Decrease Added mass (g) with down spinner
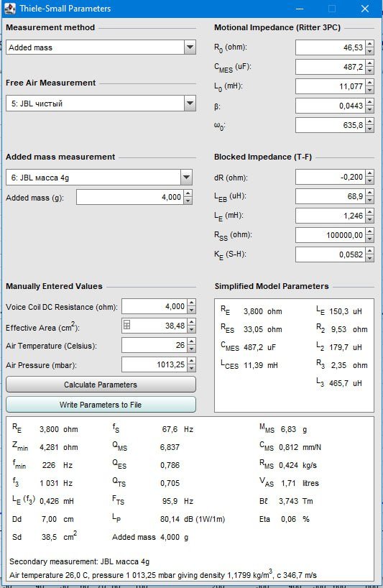Screen dimensions: 383x588 (188, 201)
